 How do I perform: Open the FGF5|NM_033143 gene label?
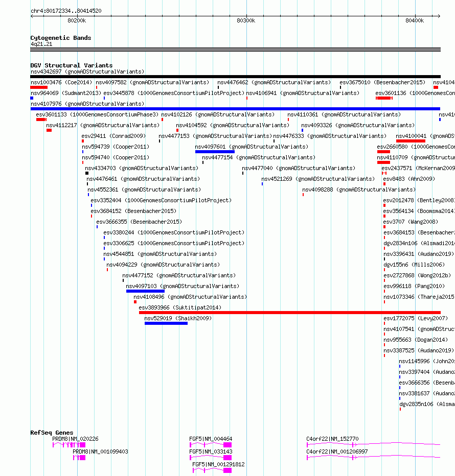pos(211,451)
